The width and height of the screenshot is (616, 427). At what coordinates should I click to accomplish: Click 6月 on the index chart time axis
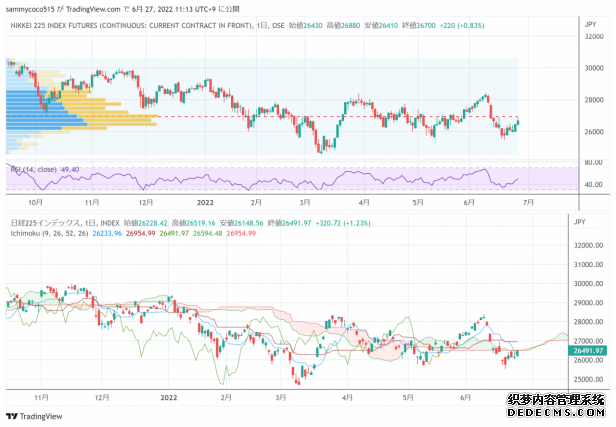466,398
